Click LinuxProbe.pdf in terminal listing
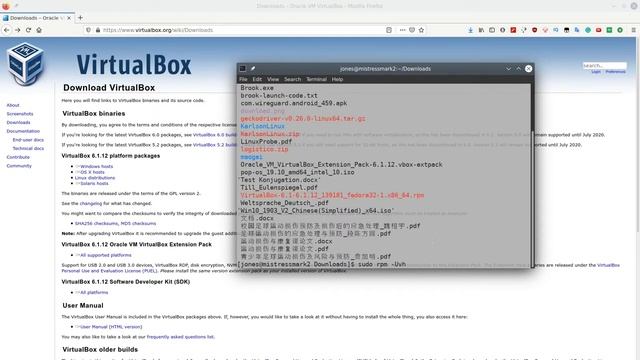 [x=266, y=142]
